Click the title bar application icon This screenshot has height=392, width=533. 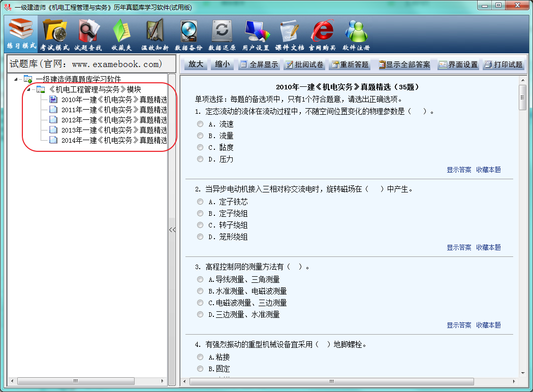(x=8, y=7)
